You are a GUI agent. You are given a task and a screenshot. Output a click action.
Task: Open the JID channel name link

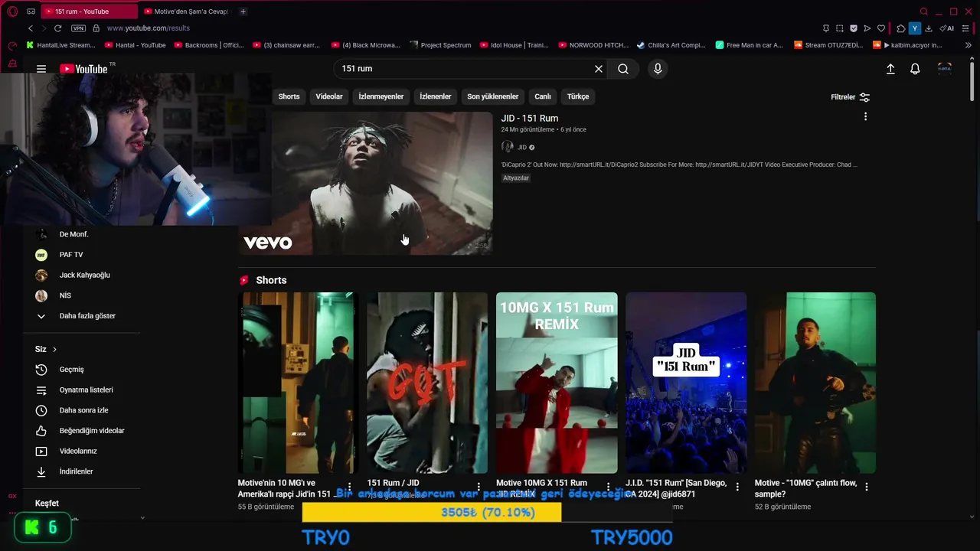coord(521,147)
